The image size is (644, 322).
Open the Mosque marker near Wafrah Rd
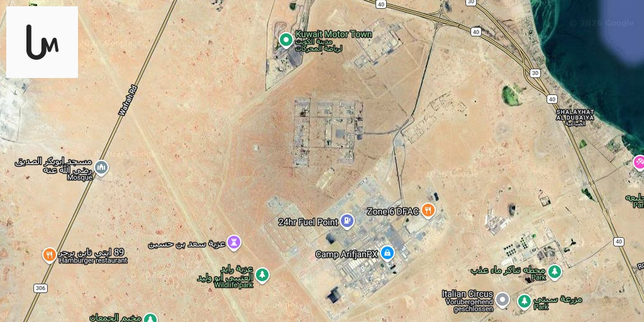tap(101, 168)
